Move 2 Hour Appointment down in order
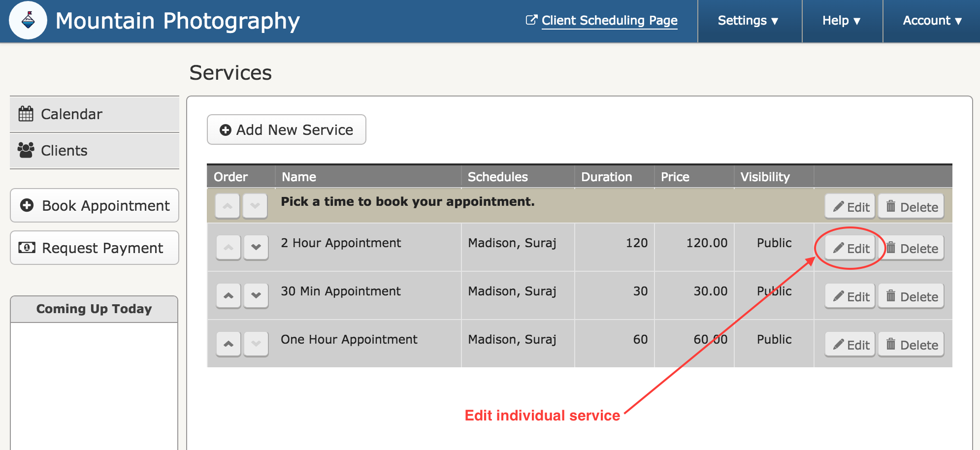 256,247
